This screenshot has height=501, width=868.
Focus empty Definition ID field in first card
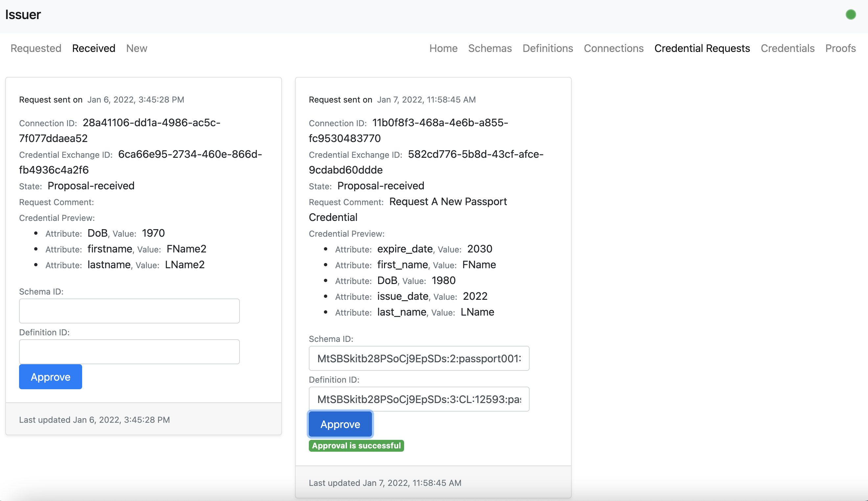coord(129,352)
